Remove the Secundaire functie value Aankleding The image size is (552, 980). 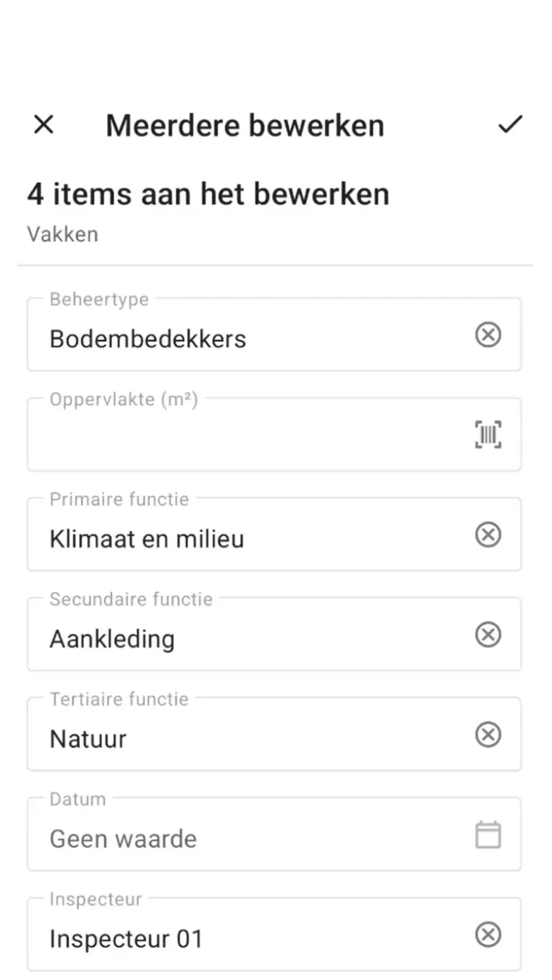point(488,634)
